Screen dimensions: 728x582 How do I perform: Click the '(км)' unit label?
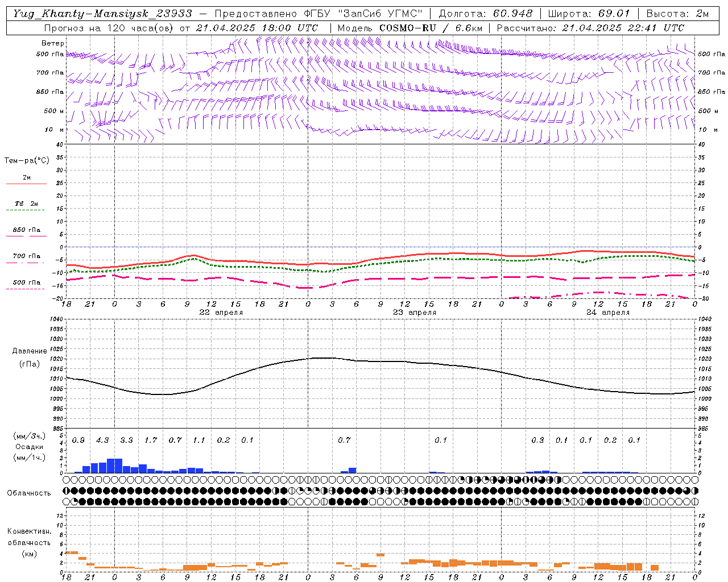[x=30, y=554]
